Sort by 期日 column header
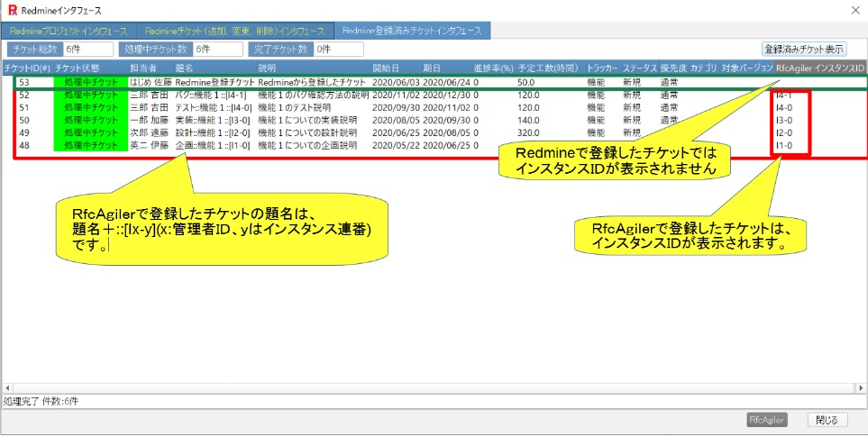Viewport: 868px width, 437px height. (x=446, y=68)
